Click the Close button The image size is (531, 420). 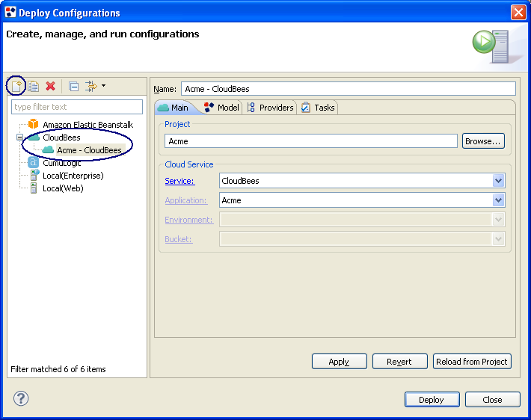coord(492,400)
